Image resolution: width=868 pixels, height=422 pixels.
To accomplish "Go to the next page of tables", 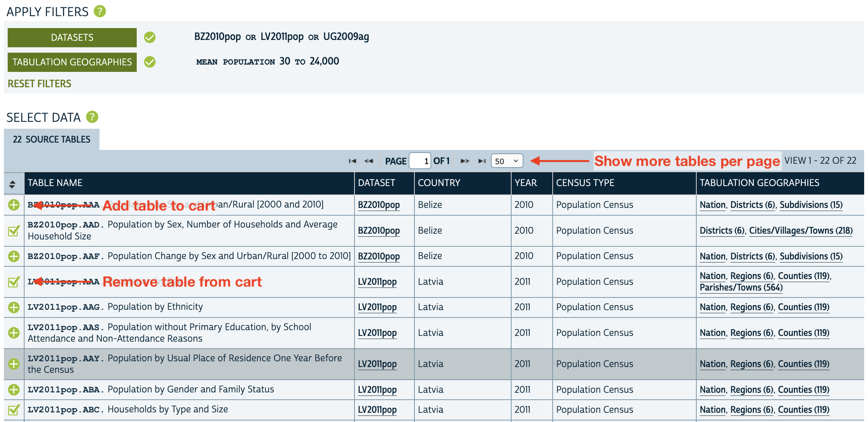I will click(465, 161).
